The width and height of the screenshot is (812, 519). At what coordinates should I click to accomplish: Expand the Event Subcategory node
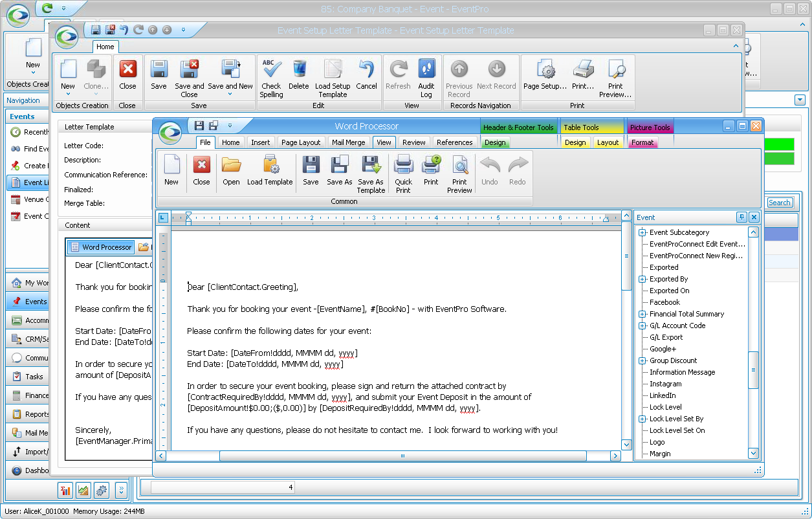[x=642, y=232]
